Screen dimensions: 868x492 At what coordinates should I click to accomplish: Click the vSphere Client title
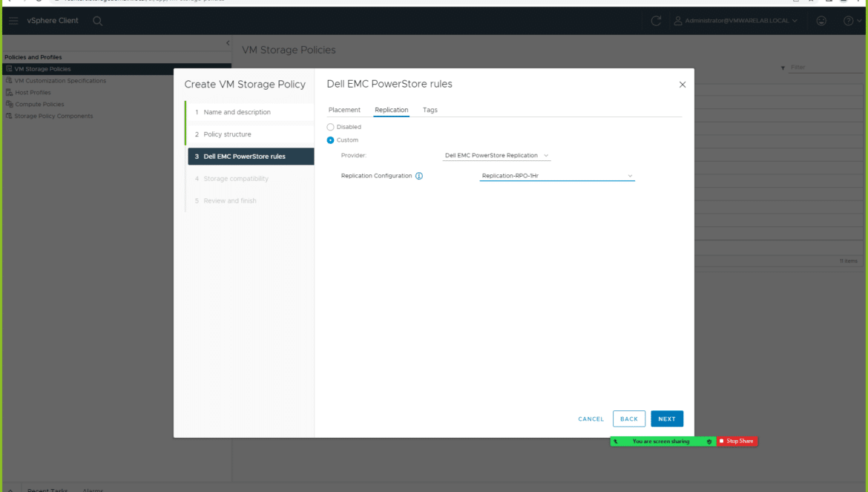(x=53, y=21)
